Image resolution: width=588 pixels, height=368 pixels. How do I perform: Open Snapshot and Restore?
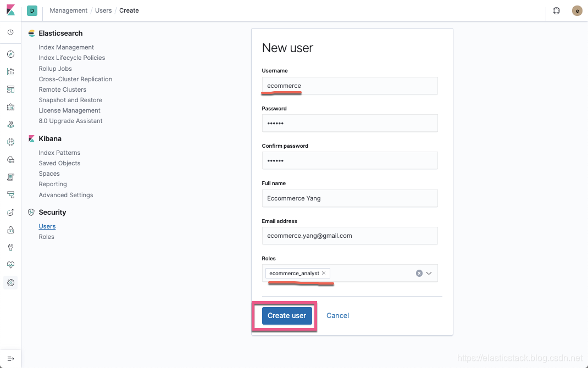[70, 100]
